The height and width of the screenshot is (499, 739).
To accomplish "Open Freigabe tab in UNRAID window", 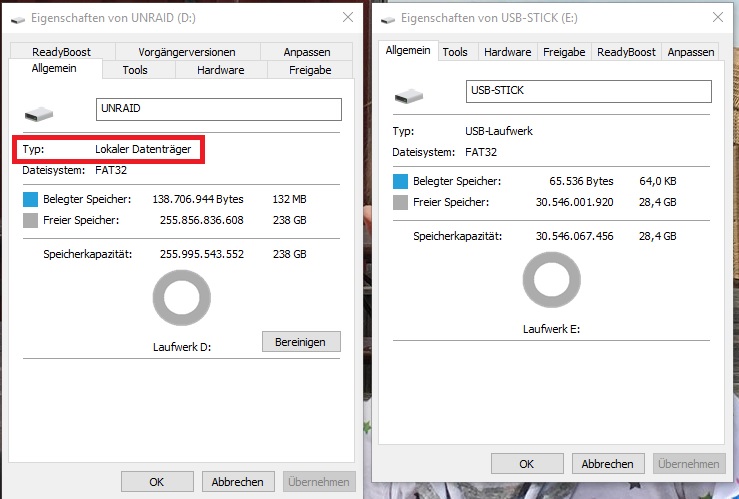I will click(x=310, y=70).
